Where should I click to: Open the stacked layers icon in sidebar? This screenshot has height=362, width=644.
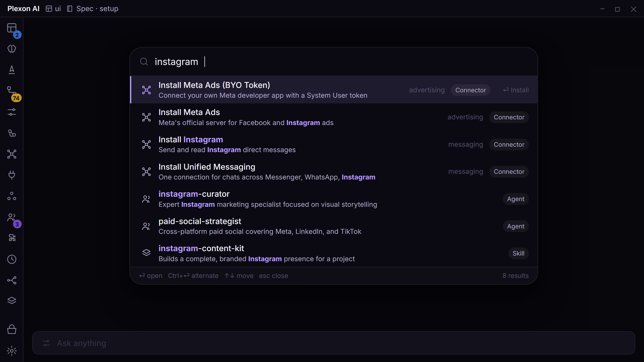[12, 300]
